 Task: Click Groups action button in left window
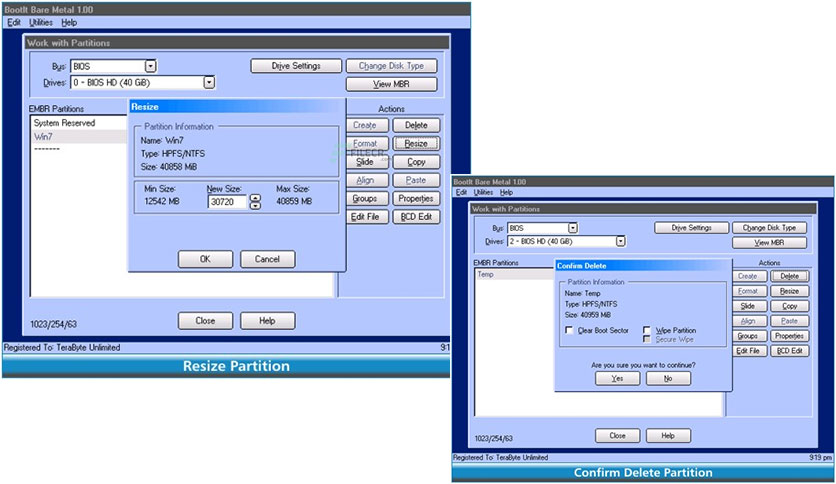(367, 198)
